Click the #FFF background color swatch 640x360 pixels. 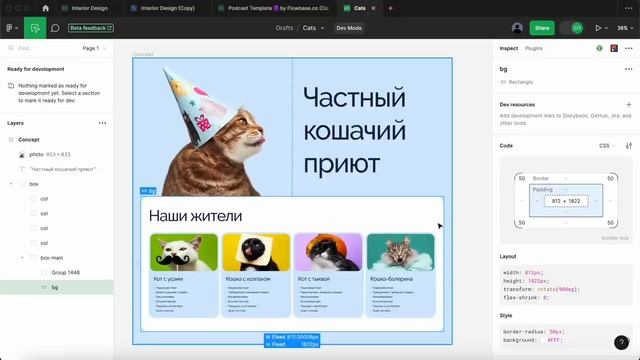pos(544,340)
